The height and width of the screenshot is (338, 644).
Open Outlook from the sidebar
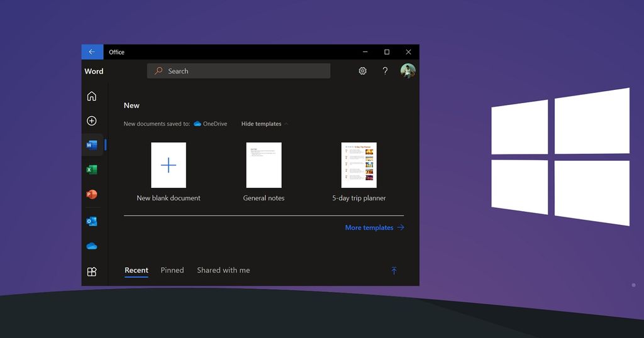pyautogui.click(x=92, y=221)
